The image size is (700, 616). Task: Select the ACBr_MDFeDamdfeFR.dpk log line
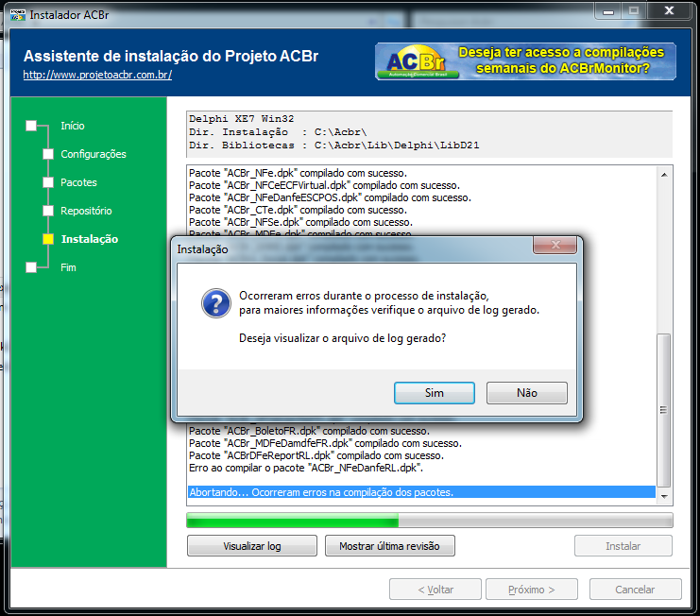pos(325,443)
